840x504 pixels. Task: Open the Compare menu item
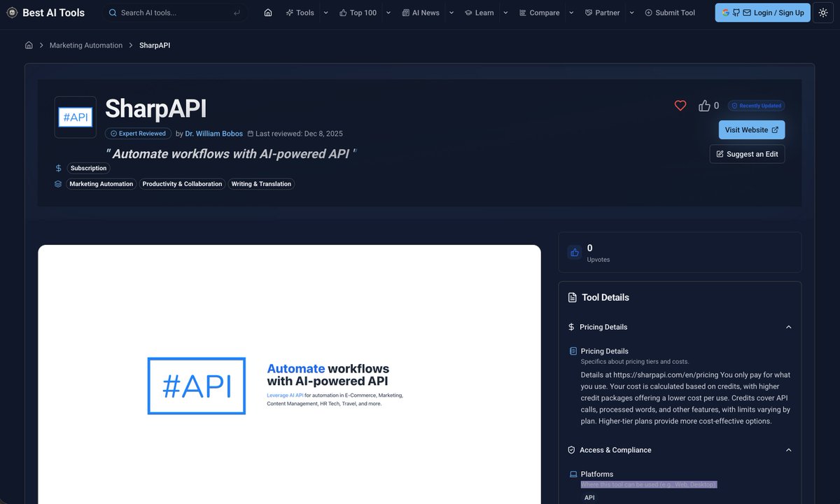540,13
